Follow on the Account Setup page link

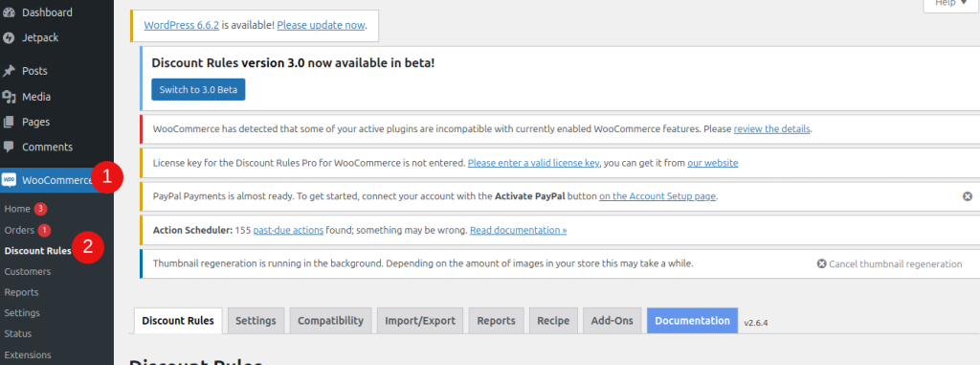pos(657,196)
